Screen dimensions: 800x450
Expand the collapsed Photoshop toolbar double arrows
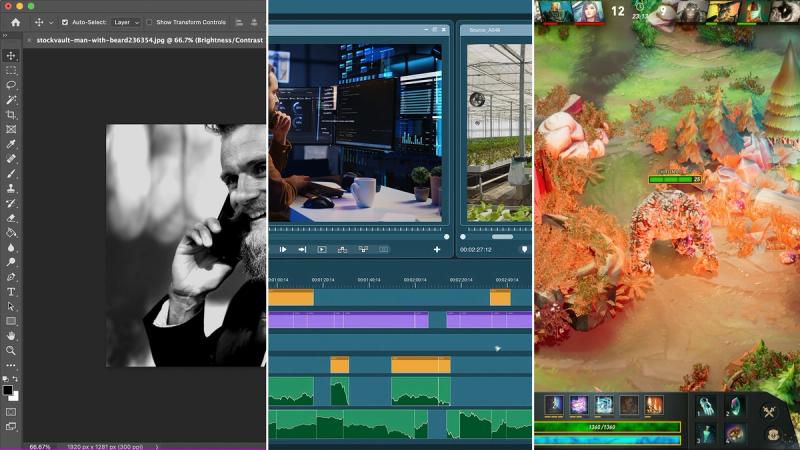[x=5, y=36]
